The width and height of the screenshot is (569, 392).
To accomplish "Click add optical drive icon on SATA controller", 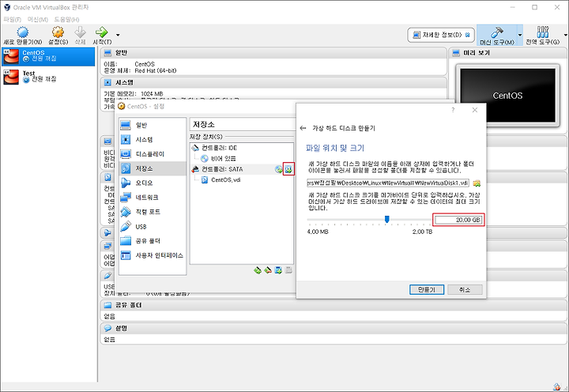I will coord(279,169).
